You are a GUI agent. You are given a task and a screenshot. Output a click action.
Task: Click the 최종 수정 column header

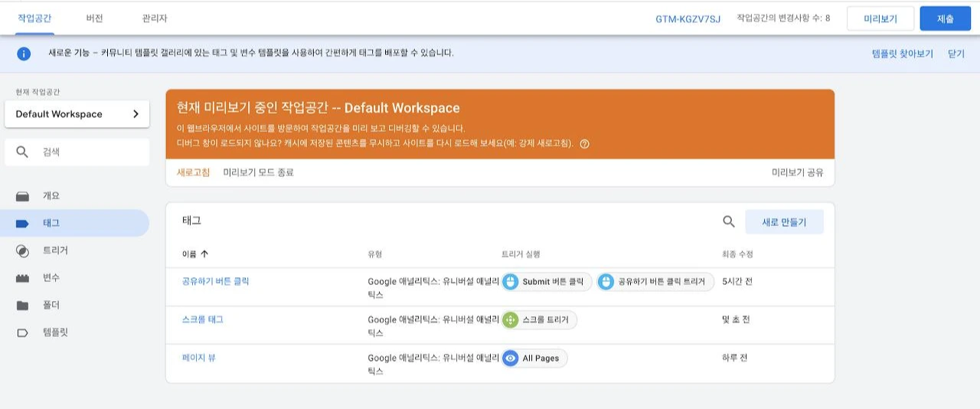(x=737, y=254)
